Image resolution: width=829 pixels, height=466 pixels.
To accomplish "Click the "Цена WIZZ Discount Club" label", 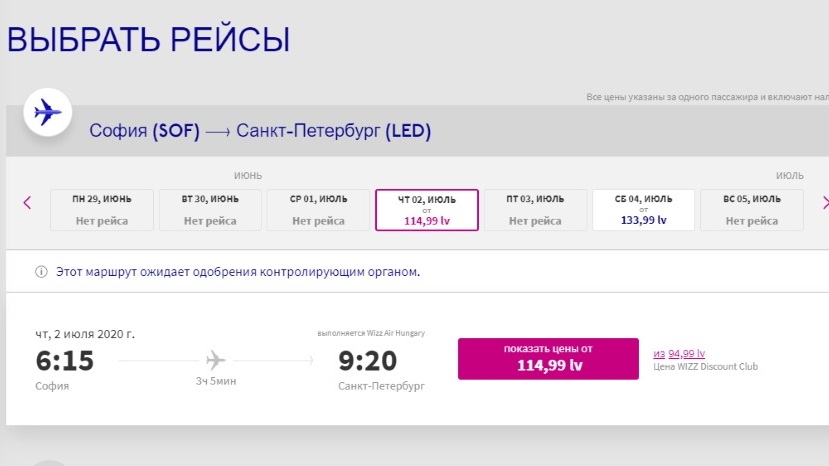I will tap(705, 367).
